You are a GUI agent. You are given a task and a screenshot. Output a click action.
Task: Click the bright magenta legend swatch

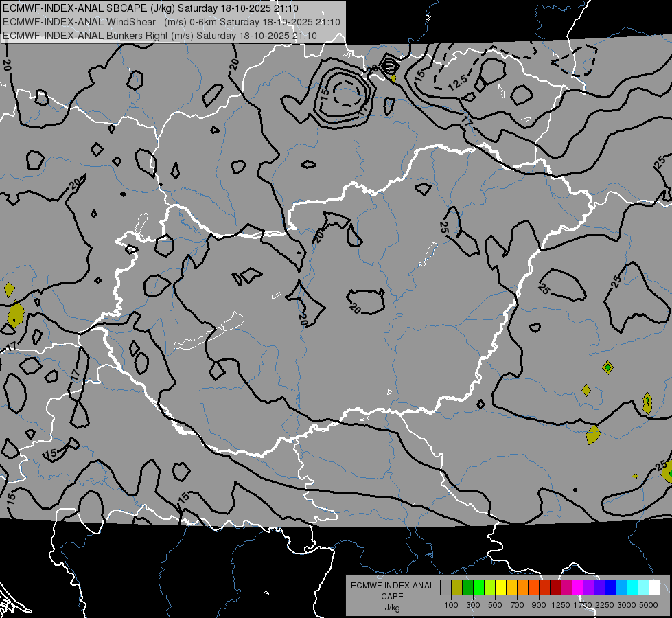[578, 588]
